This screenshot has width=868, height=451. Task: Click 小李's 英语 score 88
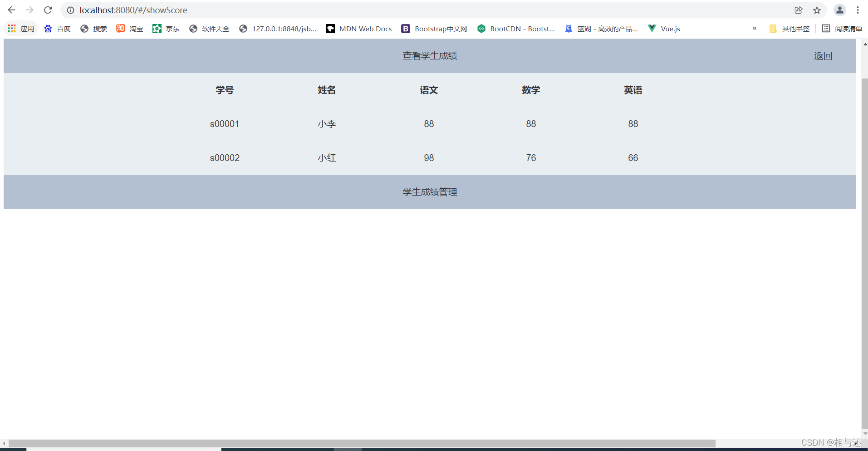pyautogui.click(x=633, y=124)
